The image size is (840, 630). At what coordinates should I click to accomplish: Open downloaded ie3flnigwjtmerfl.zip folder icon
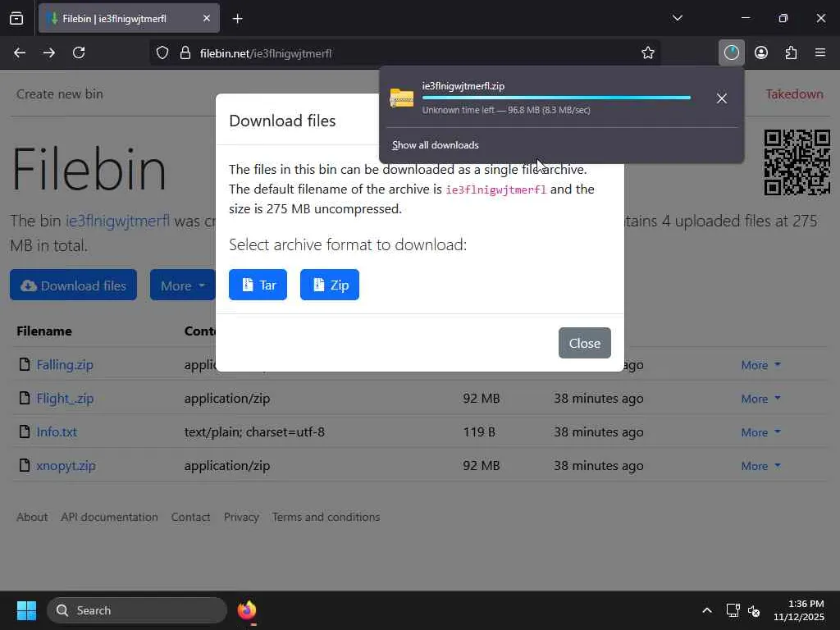[402, 98]
